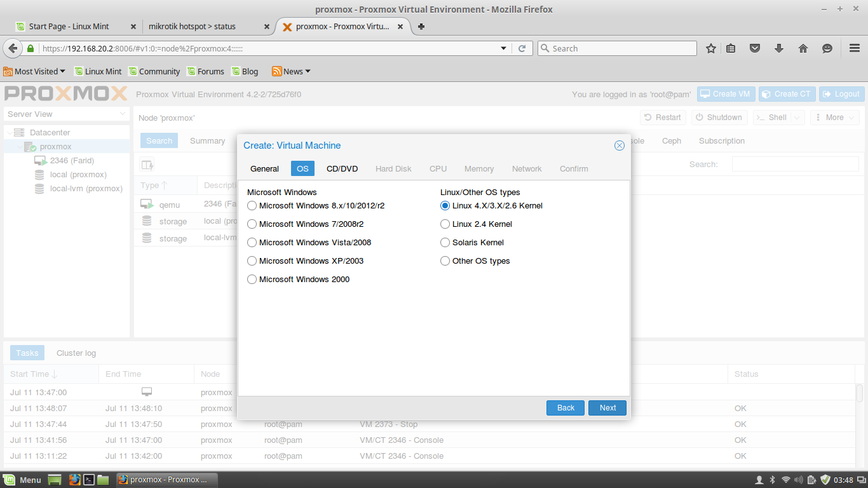Switch to the General wizard tab
This screenshot has width=868, height=488.
click(264, 168)
